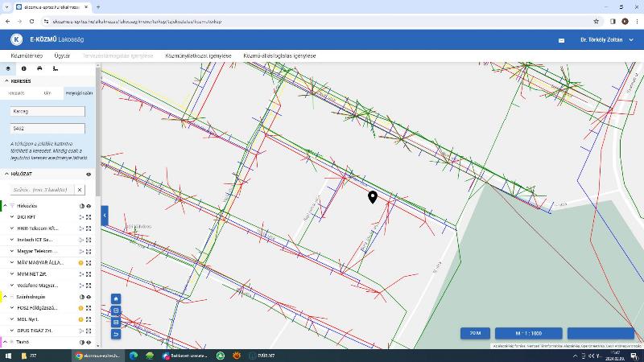The width and height of the screenshot is (644, 362).
Task: Open the messages envelope icon
Action: (561, 40)
